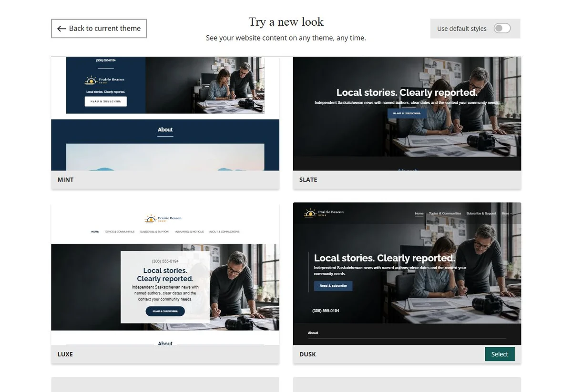Screen dimensions: 572x392
Task: Click About & Connections in Luxe preview nav
Action: tap(224, 231)
